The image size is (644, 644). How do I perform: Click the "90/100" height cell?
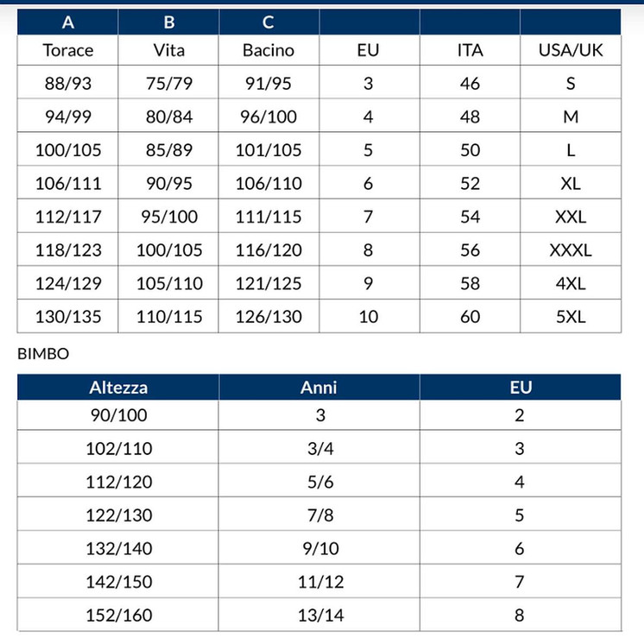pos(118,415)
